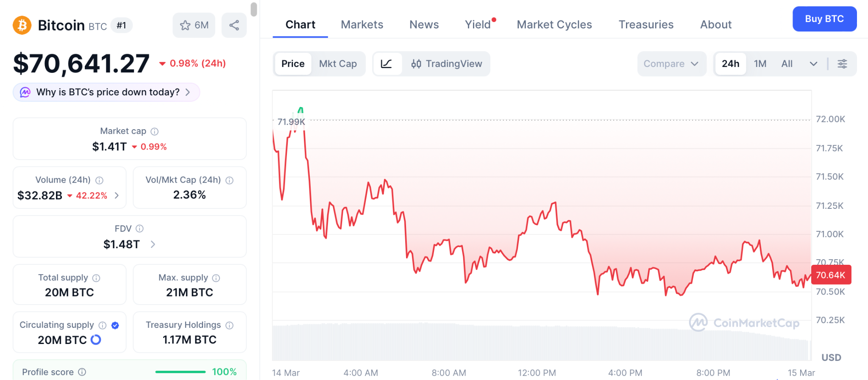Click Market cap info icon
The width and height of the screenshot is (868, 380).
click(155, 132)
